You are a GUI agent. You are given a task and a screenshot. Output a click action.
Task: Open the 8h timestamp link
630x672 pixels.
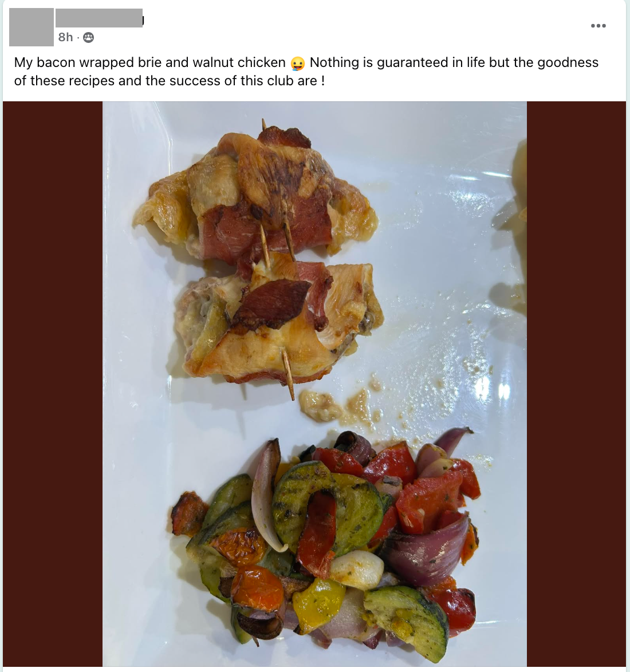pyautogui.click(x=66, y=37)
